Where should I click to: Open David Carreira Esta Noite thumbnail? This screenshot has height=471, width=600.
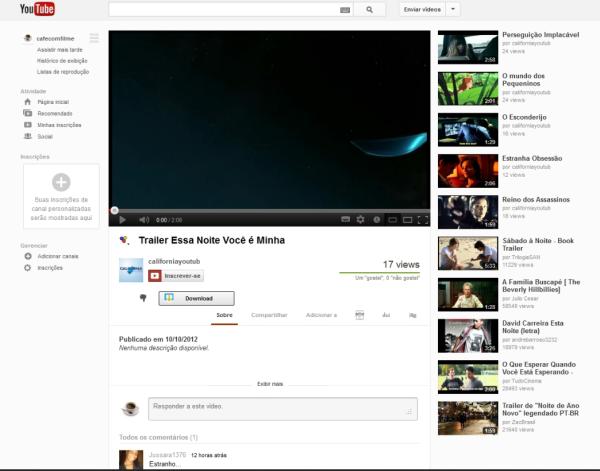[468, 336]
